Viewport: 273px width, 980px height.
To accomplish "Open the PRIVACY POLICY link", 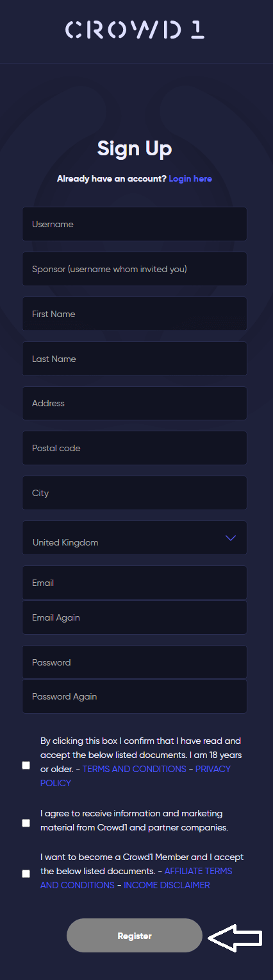I will (135, 776).
